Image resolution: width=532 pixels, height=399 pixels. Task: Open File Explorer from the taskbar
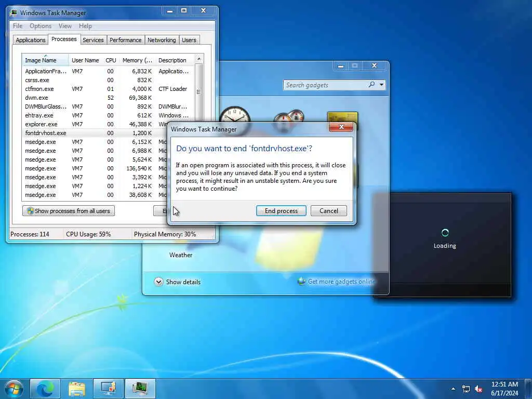pos(77,389)
